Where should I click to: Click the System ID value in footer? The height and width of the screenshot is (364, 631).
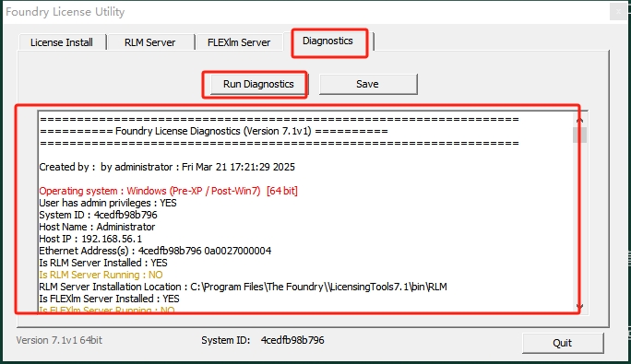click(x=292, y=340)
